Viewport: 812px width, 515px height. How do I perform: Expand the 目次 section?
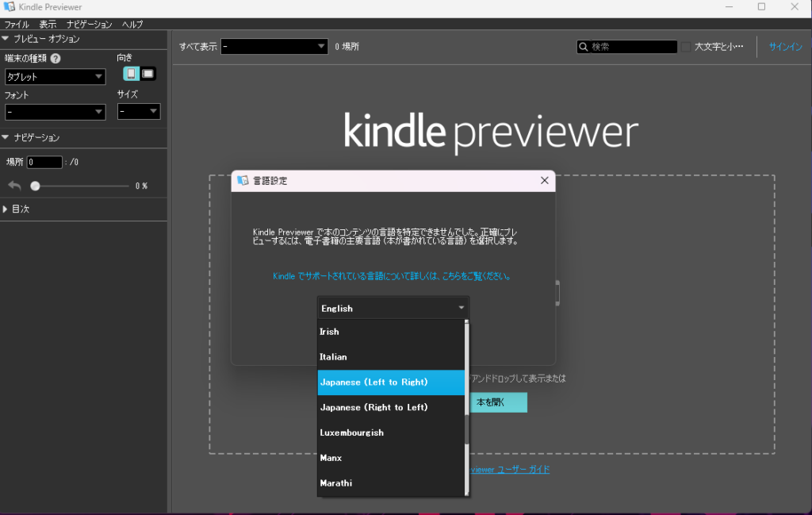(6, 209)
